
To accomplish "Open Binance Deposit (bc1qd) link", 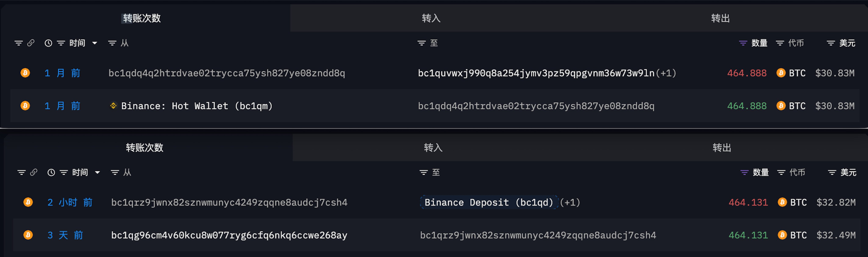I will [x=489, y=202].
